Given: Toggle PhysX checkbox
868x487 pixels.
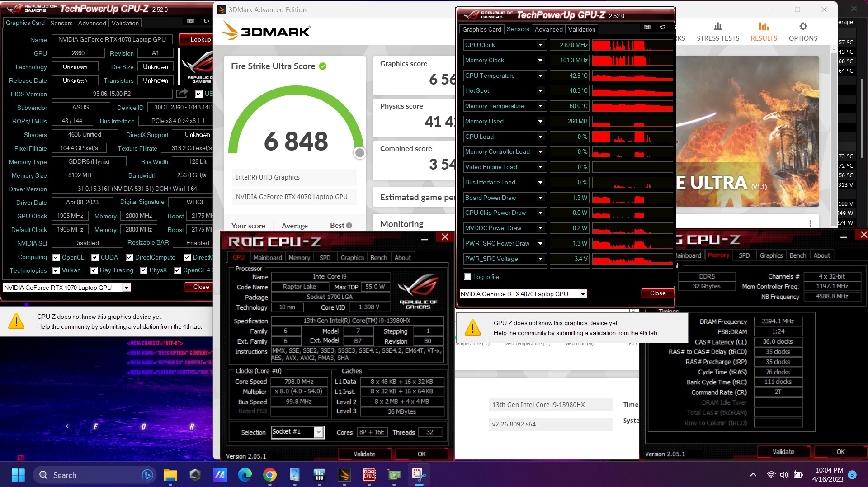Looking at the screenshot, I should tap(144, 270).
